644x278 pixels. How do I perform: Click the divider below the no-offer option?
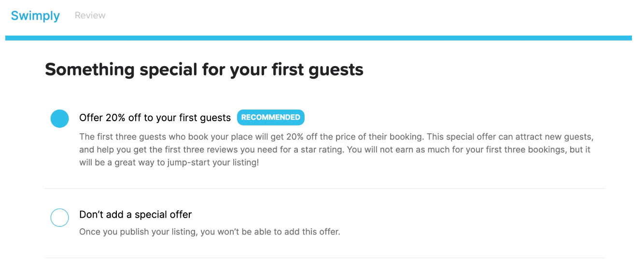[324, 258]
